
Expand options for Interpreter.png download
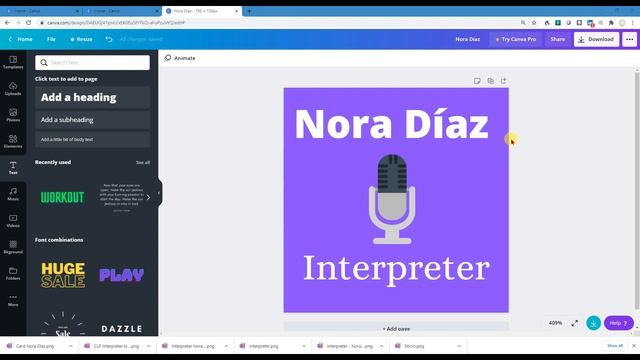point(303,346)
